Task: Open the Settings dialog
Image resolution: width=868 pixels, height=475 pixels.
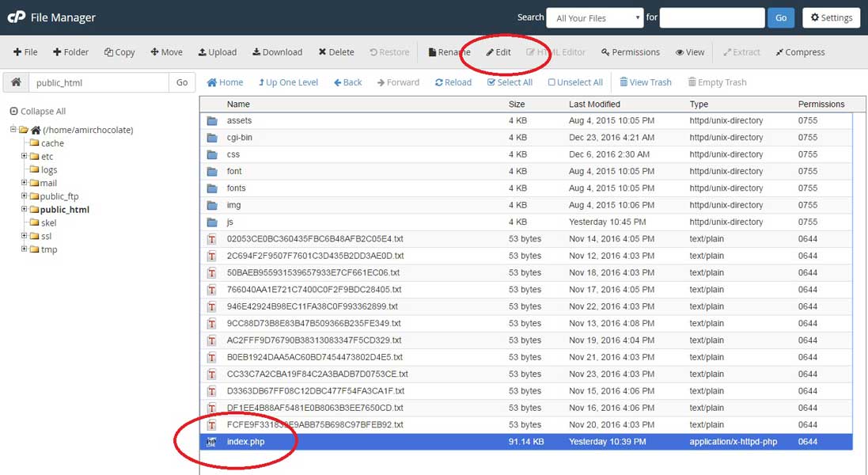Action: pyautogui.click(x=832, y=17)
